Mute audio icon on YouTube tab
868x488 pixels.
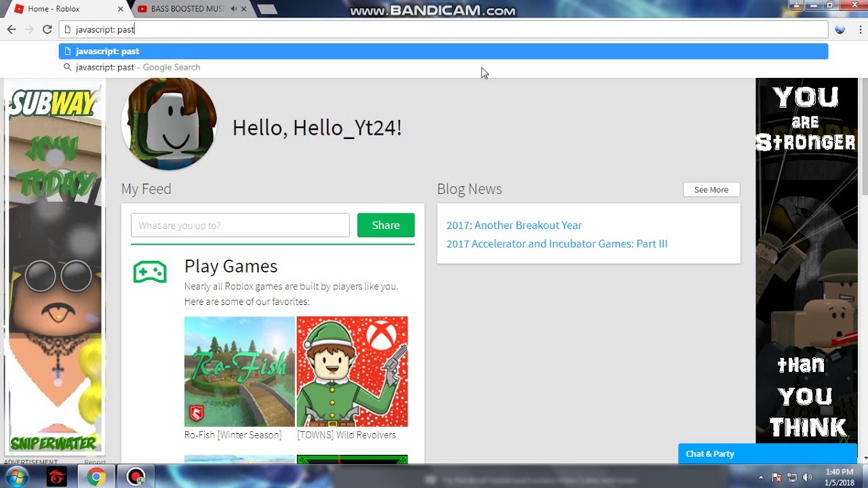[233, 9]
